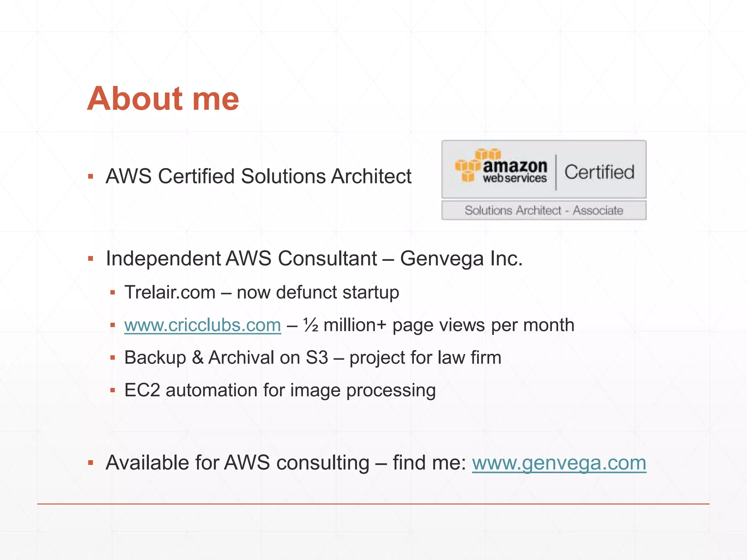Click the Trelair.com defunct startup bullet text

click(262, 292)
